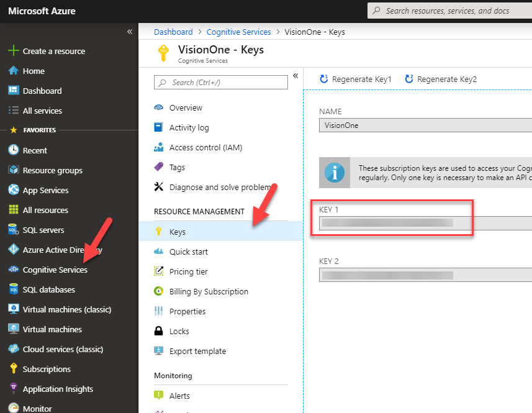
Task: Click the KEY 2 value field
Action: click(x=425, y=275)
